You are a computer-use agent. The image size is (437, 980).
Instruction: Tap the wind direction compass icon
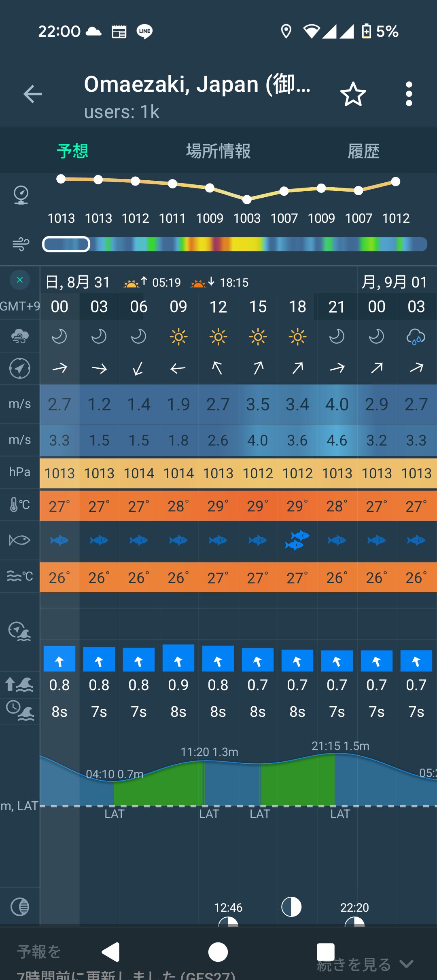(x=20, y=368)
